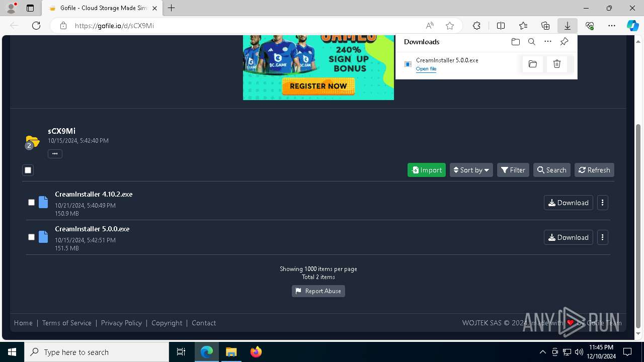Screen dimensions: 644x362
Task: Open the Favorites list icon
Action: pyautogui.click(x=523, y=26)
